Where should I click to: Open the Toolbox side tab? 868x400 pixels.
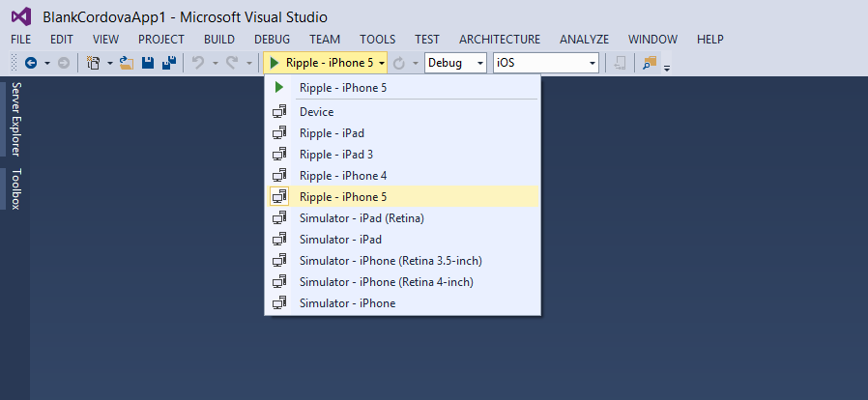(x=16, y=188)
